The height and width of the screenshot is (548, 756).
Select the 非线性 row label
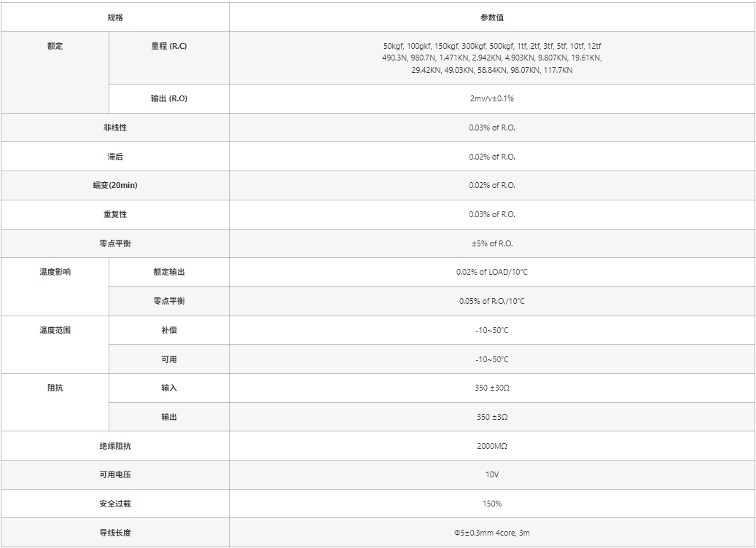[x=115, y=128]
